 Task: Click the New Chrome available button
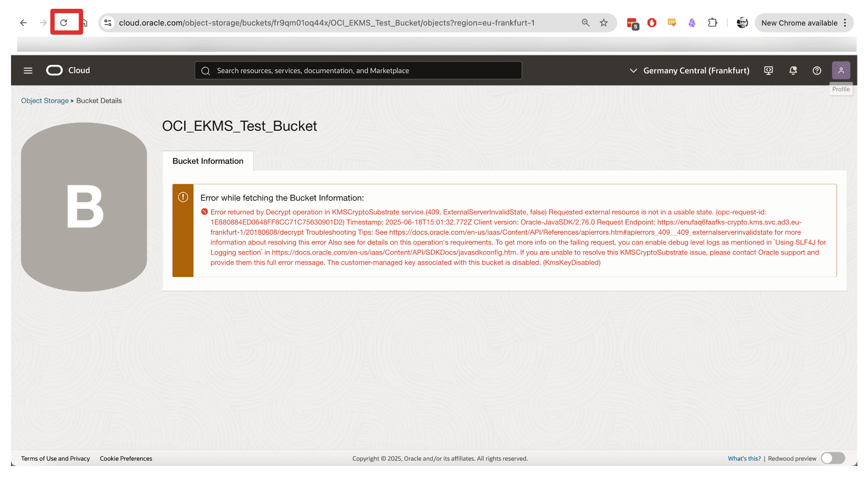pyautogui.click(x=799, y=23)
